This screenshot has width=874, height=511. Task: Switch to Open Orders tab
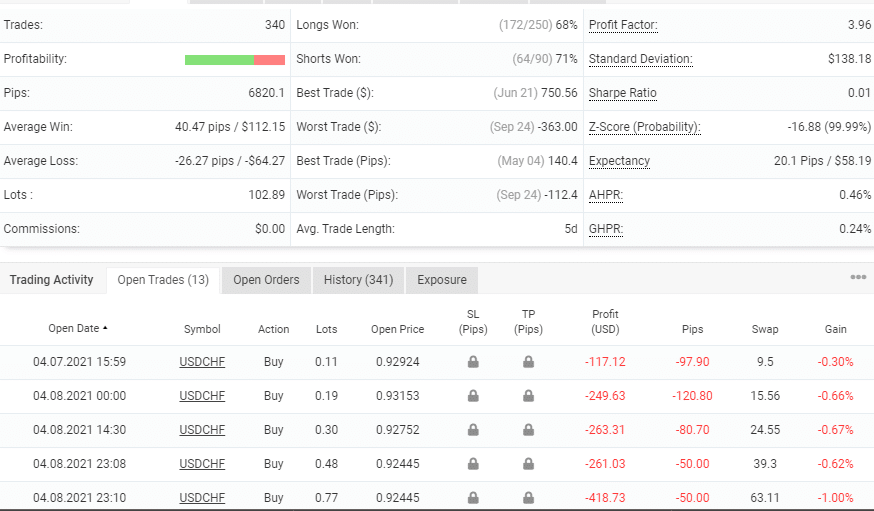coord(266,280)
